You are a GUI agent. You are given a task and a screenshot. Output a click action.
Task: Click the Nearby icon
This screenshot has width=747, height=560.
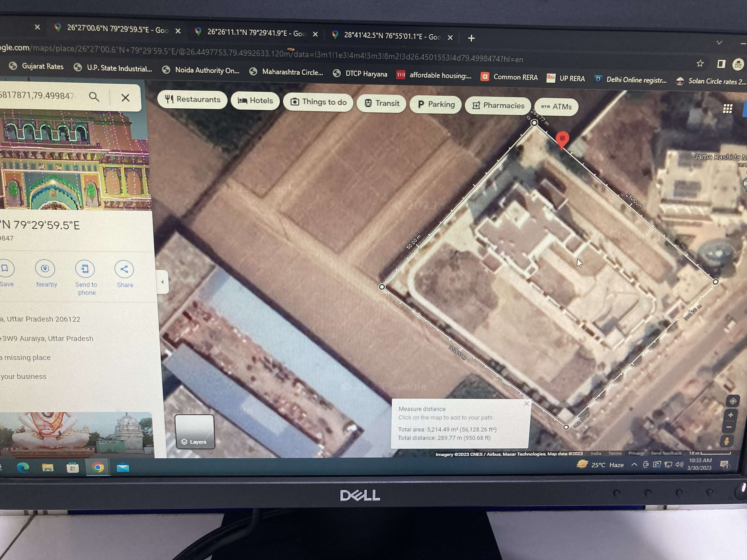click(45, 269)
